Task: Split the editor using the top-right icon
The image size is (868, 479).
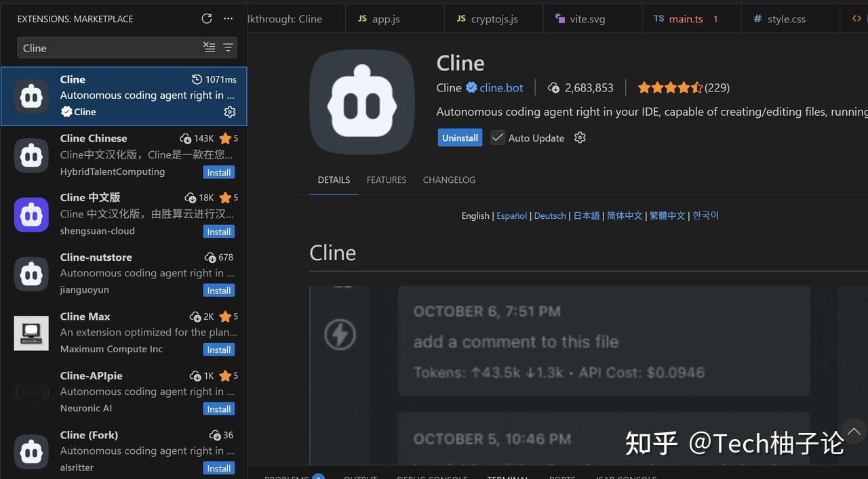Action: click(x=856, y=18)
